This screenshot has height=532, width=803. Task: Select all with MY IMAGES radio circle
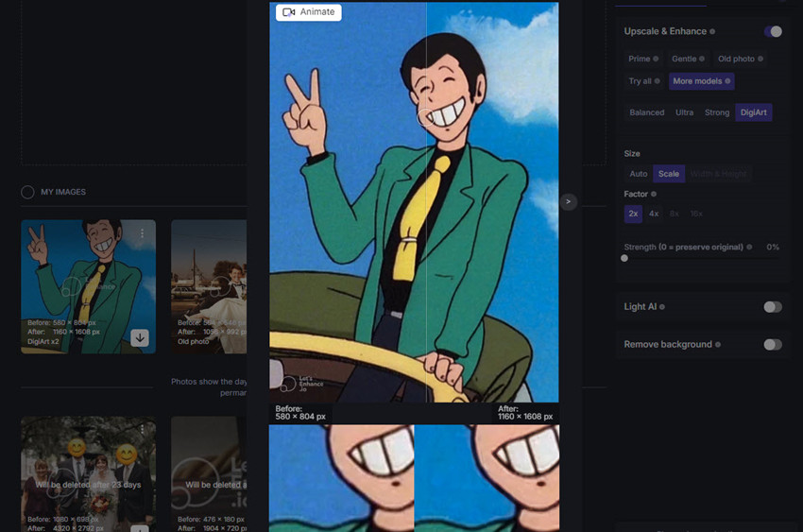pos(27,192)
